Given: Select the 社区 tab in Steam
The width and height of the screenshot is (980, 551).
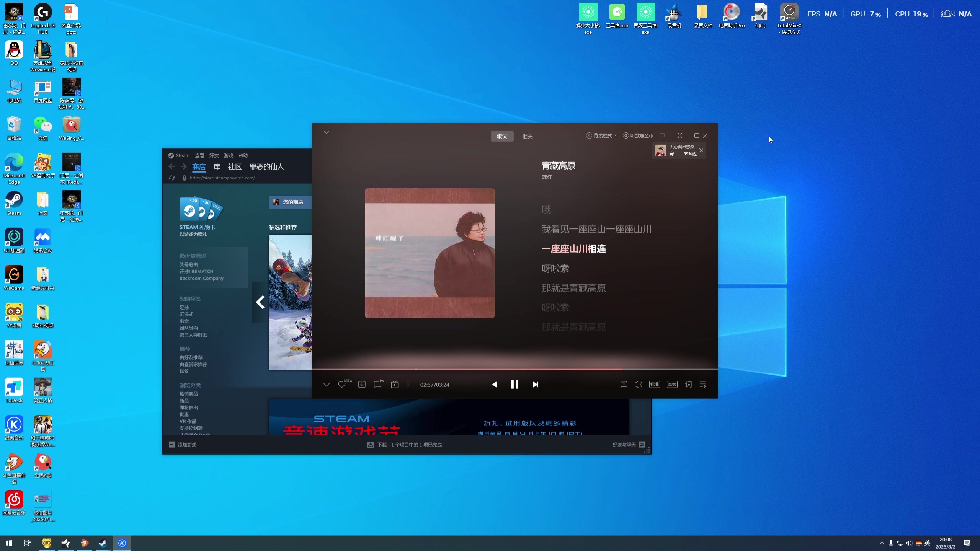Looking at the screenshot, I should point(235,166).
